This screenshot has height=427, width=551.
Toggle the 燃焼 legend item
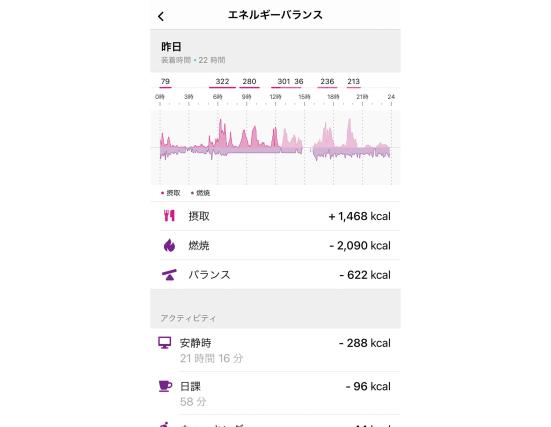coord(200,193)
